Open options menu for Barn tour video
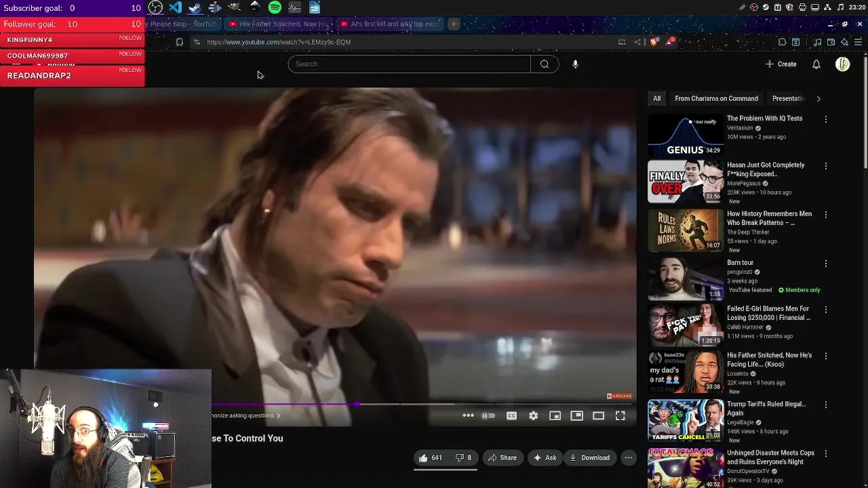Viewport: 868px width, 488px height. [x=825, y=264]
